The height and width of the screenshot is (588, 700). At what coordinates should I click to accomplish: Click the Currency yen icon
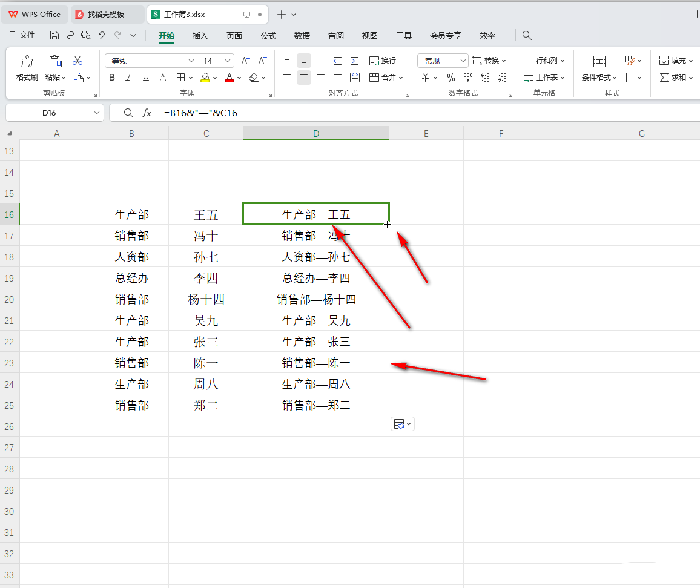[x=425, y=78]
